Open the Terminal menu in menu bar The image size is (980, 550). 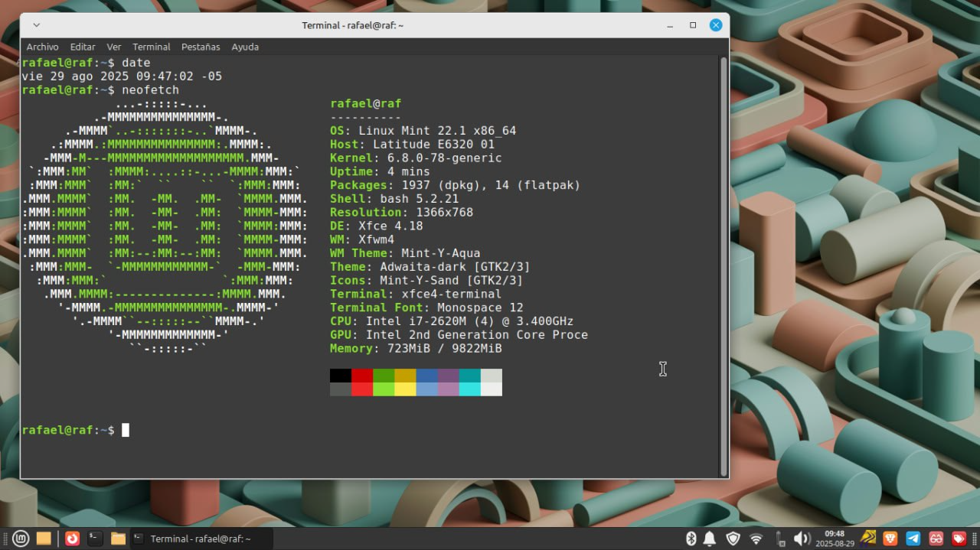152,47
